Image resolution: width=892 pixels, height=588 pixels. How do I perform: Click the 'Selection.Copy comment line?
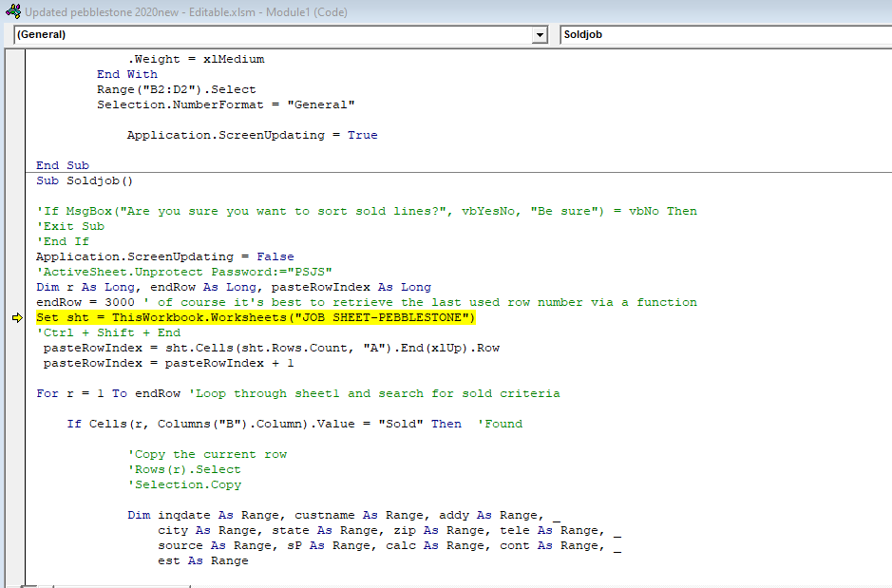[184, 485]
